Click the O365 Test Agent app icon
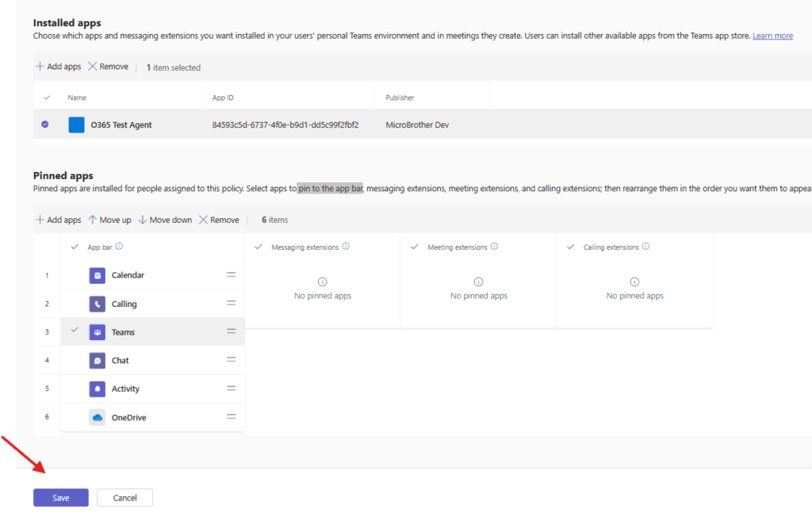The width and height of the screenshot is (812, 513). 76,124
